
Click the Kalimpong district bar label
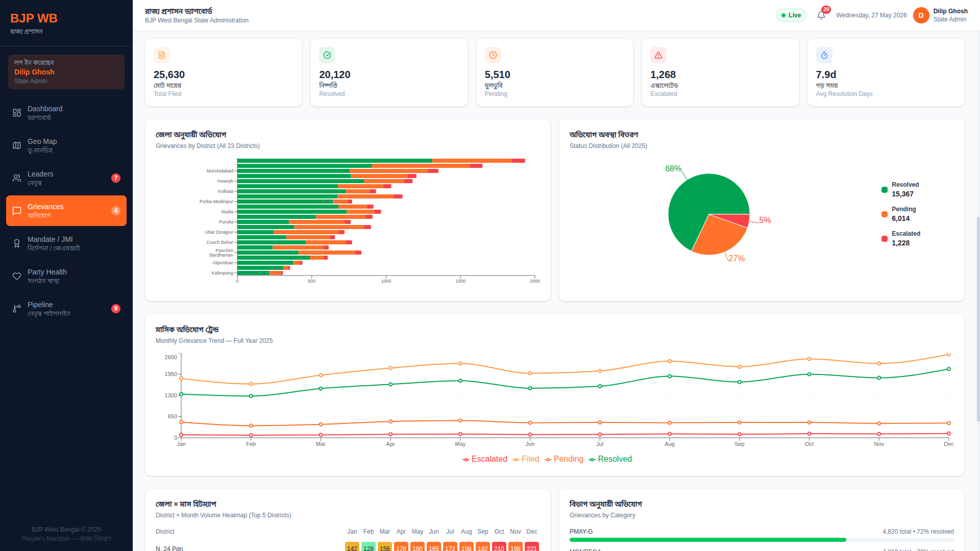223,273
